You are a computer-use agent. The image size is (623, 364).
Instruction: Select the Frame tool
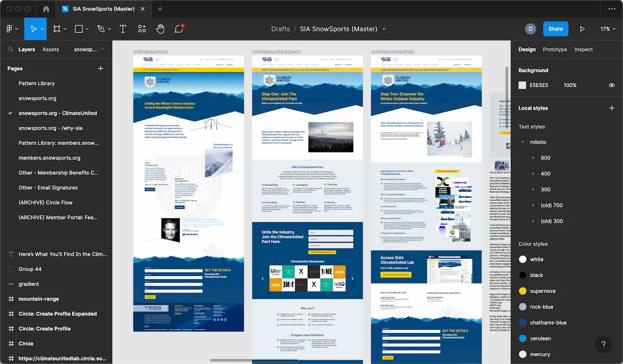(x=57, y=29)
